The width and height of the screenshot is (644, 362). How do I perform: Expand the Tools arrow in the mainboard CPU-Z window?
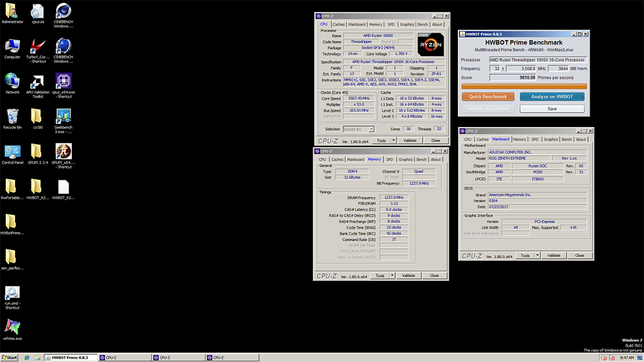pos(537,255)
